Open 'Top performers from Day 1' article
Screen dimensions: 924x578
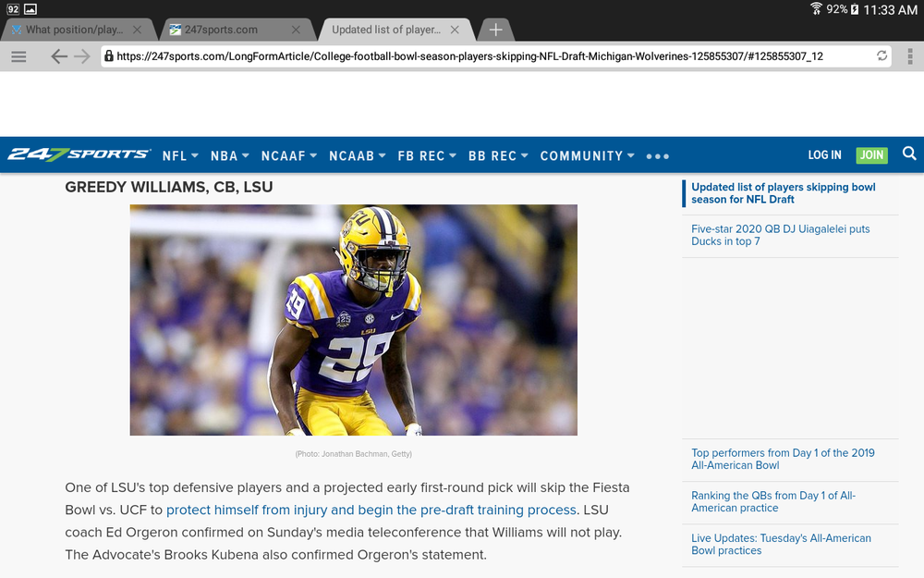(783, 459)
